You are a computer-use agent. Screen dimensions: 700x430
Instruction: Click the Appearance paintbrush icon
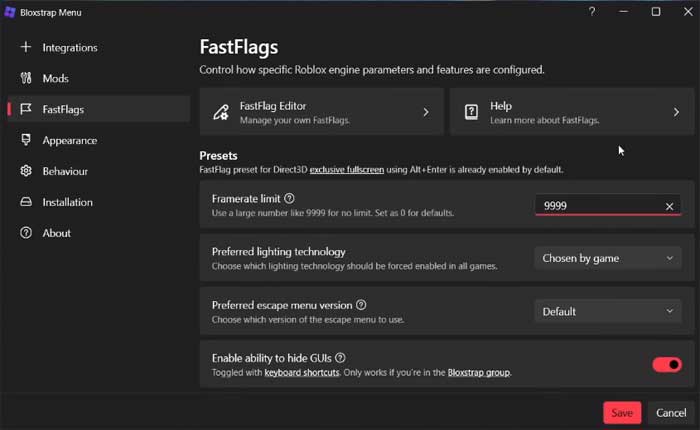[x=26, y=140]
